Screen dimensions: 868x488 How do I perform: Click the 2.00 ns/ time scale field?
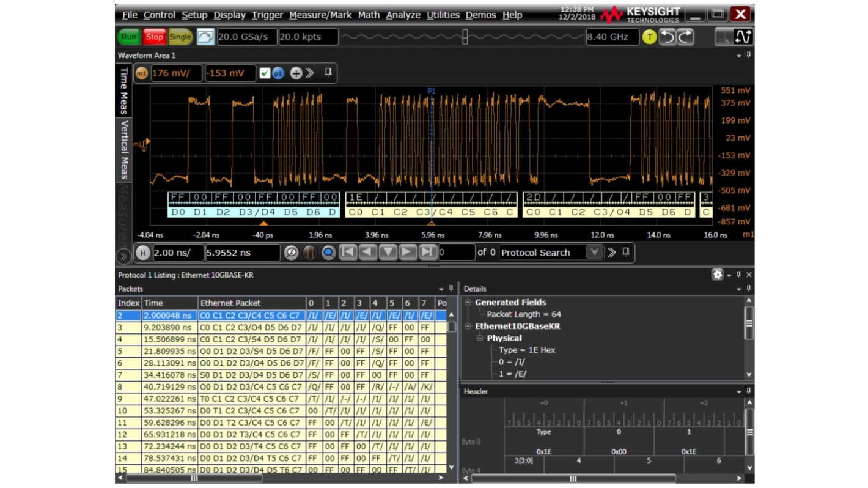click(x=178, y=253)
